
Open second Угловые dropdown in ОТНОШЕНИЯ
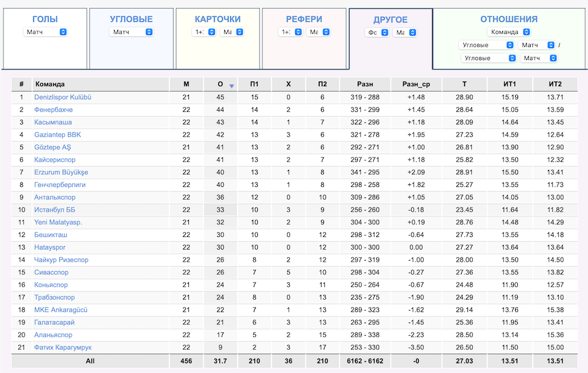(489, 58)
